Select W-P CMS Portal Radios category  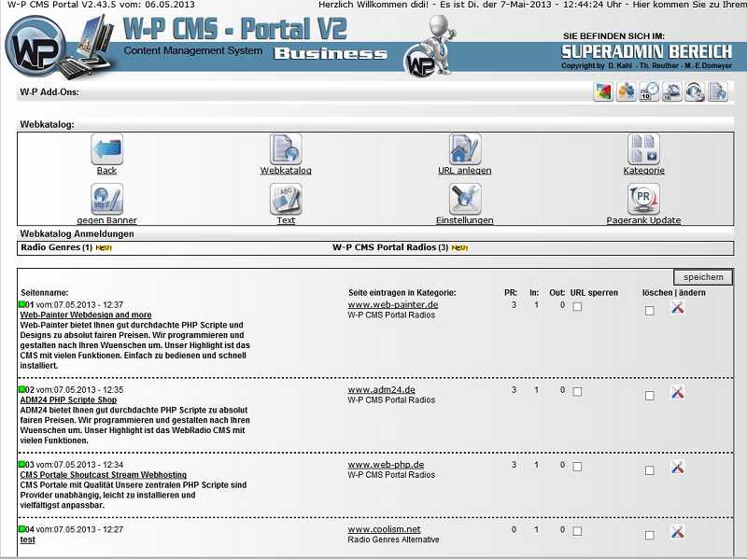[390, 248]
